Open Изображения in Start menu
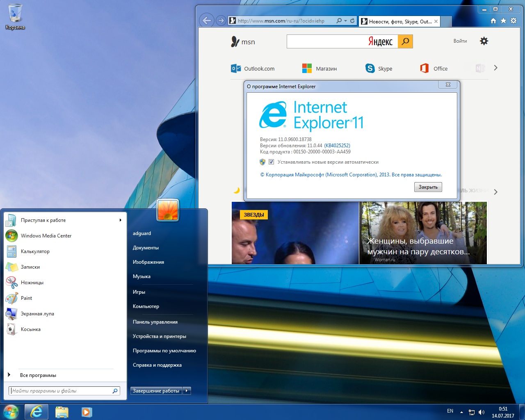 (x=148, y=262)
